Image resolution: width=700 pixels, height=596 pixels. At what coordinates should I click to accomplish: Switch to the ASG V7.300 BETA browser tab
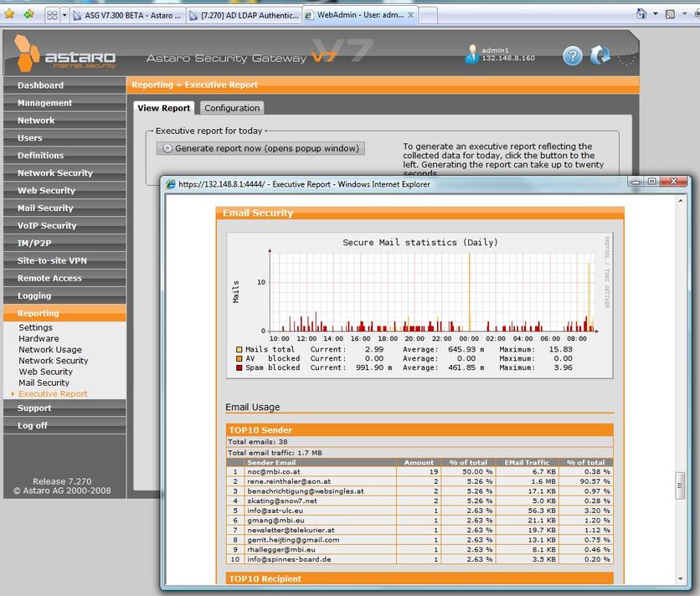[x=127, y=16]
